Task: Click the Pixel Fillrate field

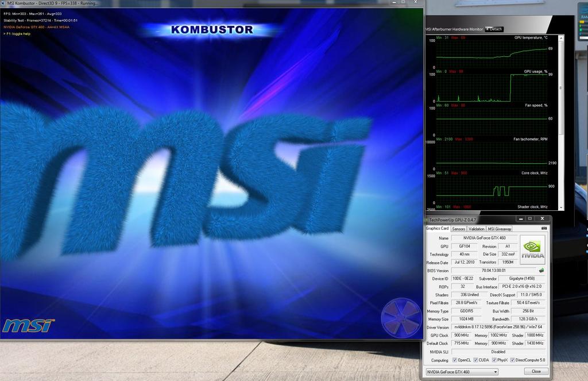Action: (x=466, y=302)
